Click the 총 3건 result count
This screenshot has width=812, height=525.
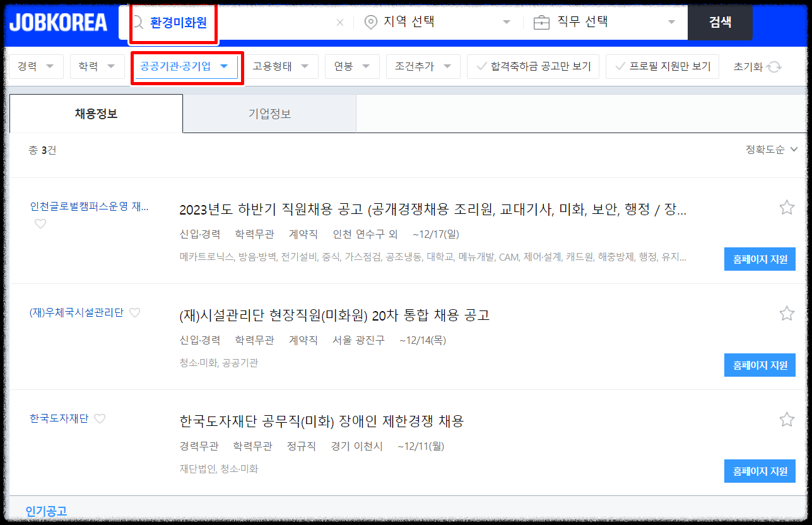pos(42,150)
